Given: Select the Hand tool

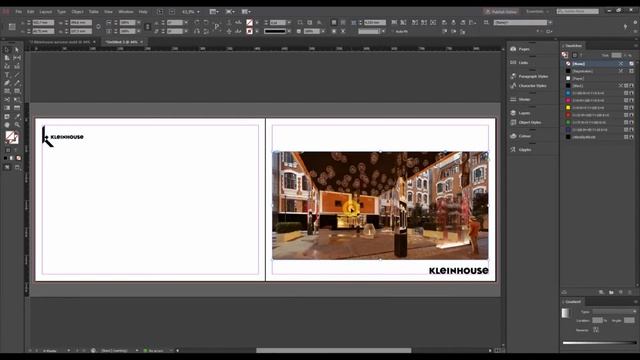Looking at the screenshot, I should (7, 125).
